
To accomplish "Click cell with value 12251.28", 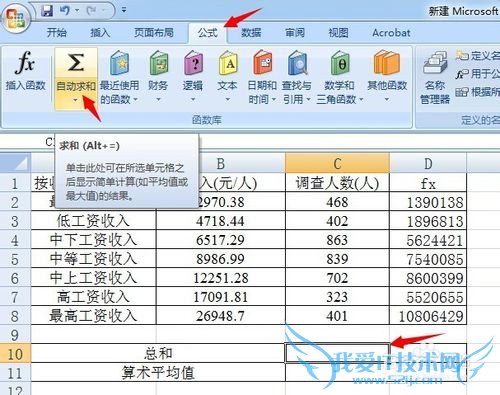I will coord(220,278).
